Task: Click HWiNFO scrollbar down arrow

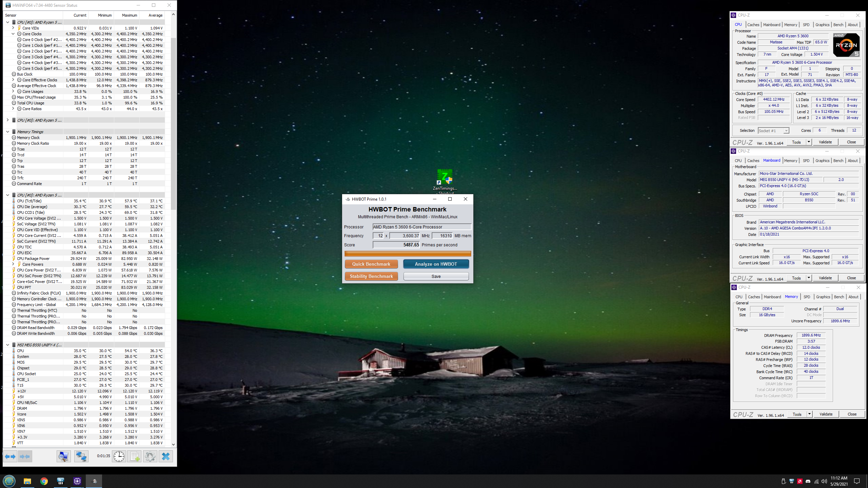Action: (x=173, y=444)
